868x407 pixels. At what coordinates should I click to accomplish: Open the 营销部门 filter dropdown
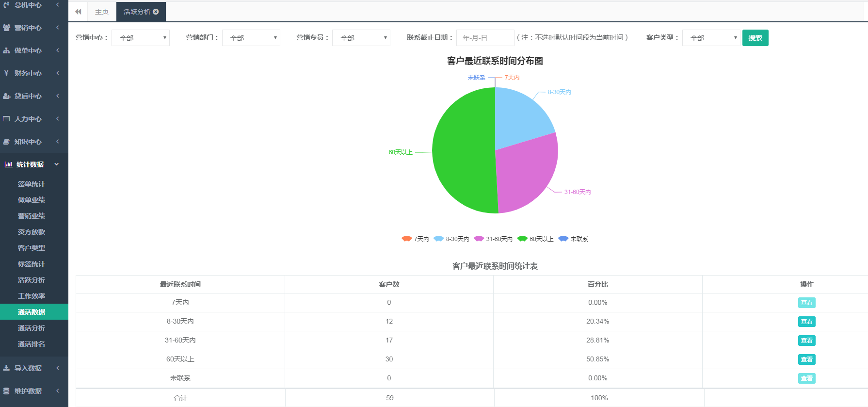251,38
